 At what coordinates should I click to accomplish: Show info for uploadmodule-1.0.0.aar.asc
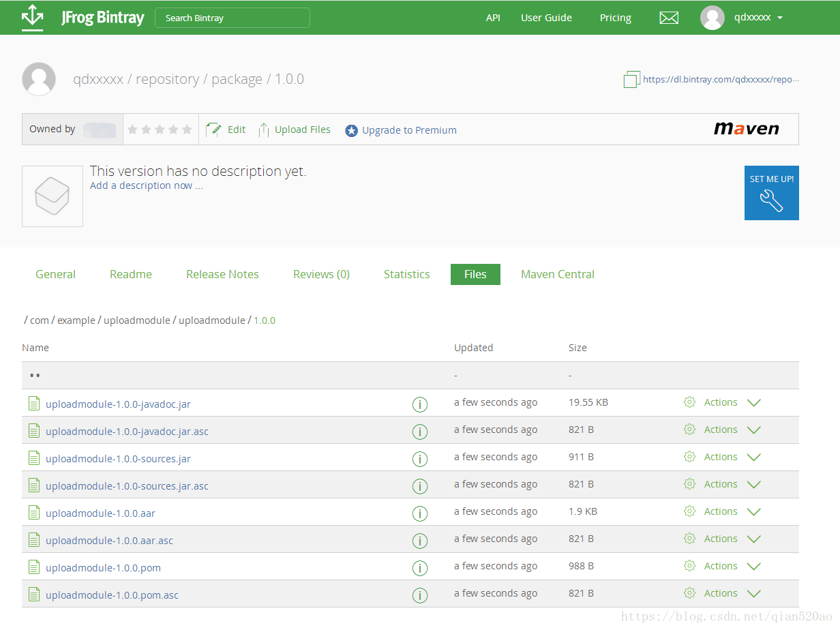420,541
